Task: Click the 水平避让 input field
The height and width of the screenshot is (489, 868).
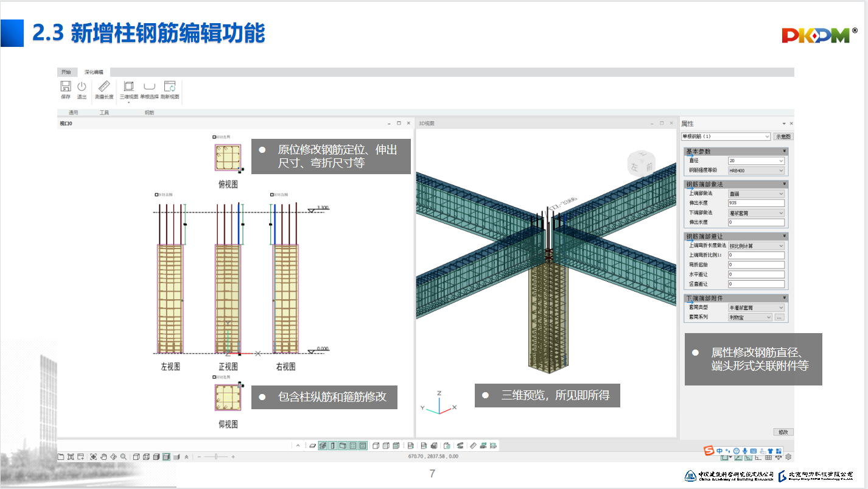Action: click(x=756, y=275)
